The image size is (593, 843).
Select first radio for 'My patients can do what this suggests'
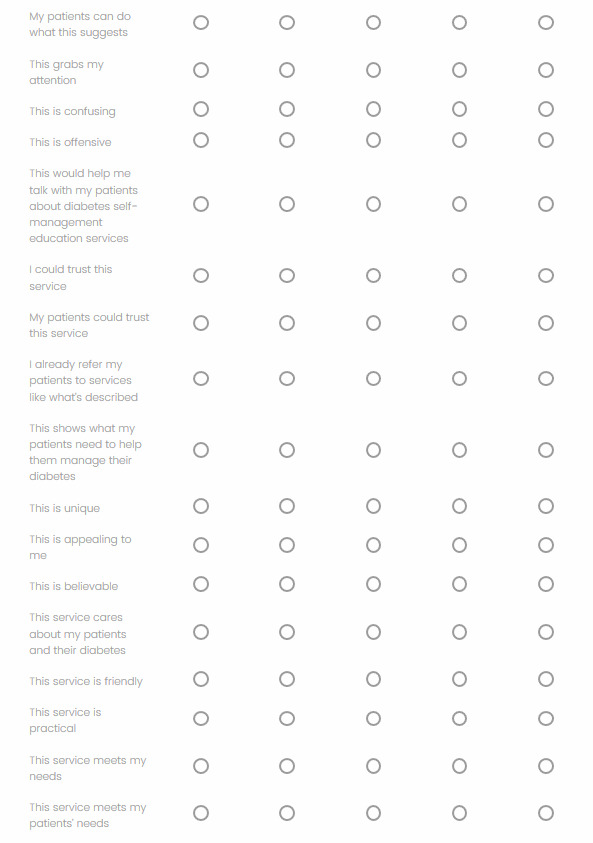pos(201,23)
